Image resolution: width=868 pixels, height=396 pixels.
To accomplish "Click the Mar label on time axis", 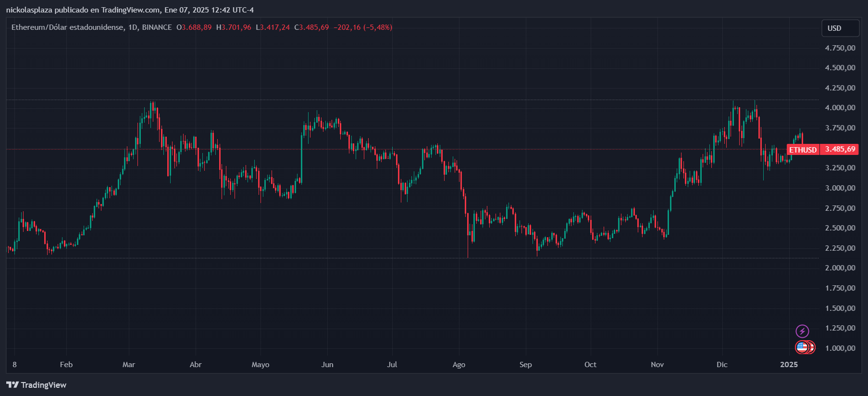I will (x=129, y=365).
